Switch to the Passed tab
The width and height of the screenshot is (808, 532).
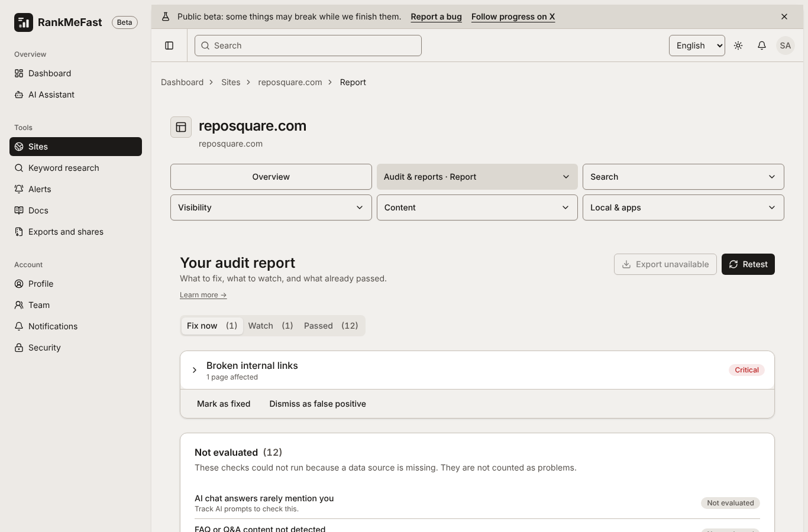(x=331, y=326)
